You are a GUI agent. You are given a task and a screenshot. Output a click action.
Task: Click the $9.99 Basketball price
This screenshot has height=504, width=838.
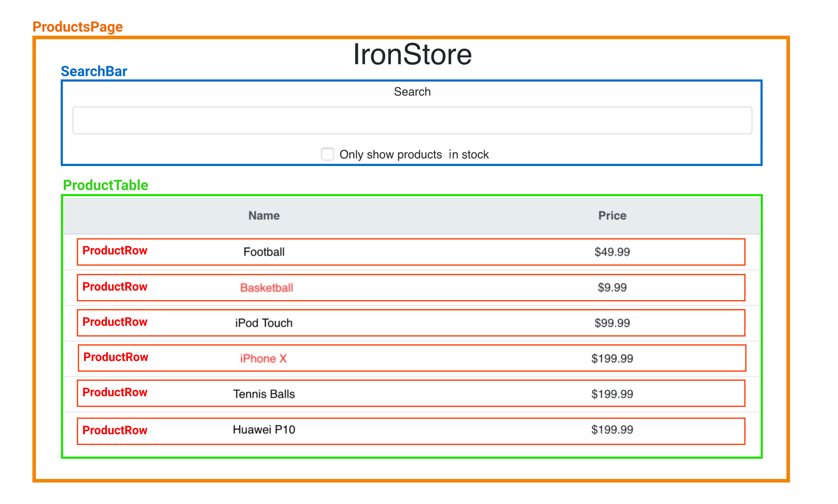[x=612, y=288]
